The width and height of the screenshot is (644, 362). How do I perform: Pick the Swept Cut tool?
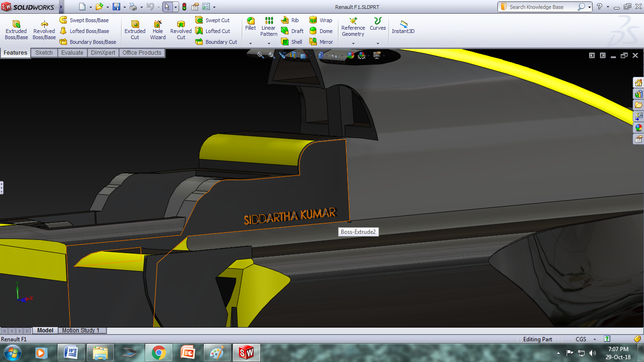[x=213, y=20]
